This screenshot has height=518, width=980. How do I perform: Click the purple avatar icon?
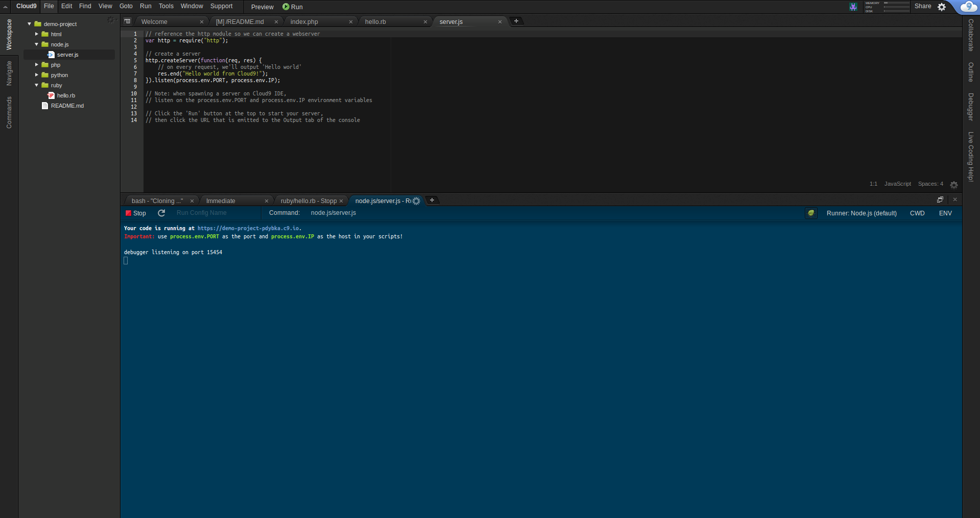click(853, 7)
